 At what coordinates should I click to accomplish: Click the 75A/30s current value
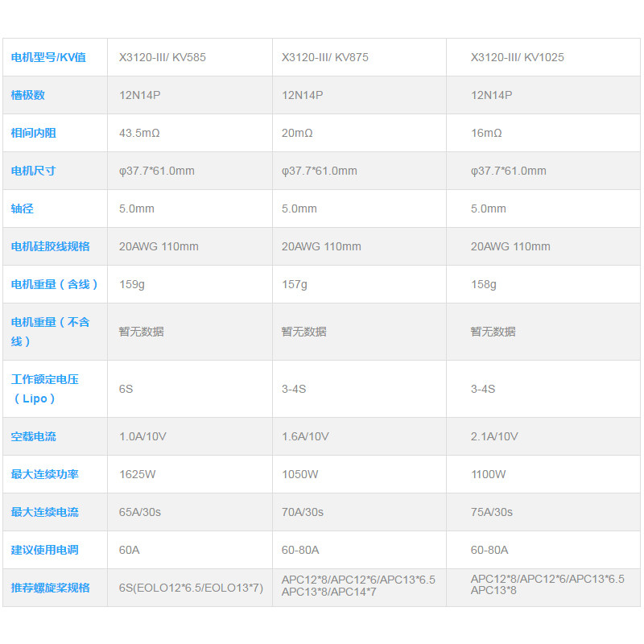point(492,512)
